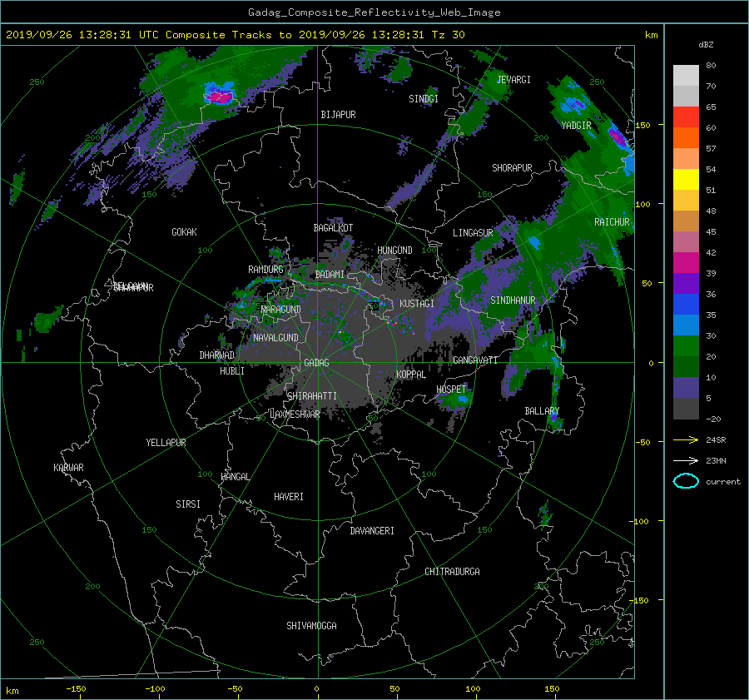749x700 pixels.
Task: Click the yellow 24SR arrow legend icon
Action: click(686, 440)
